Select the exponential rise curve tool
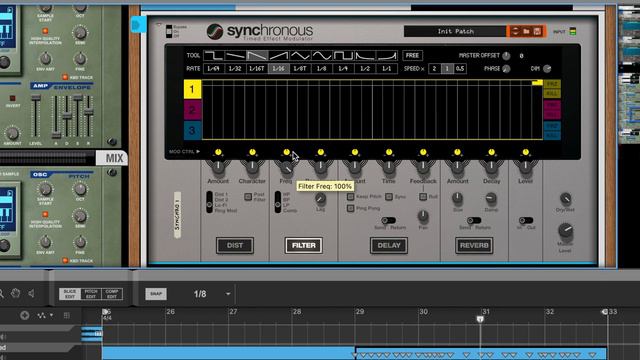640x360 pixels. click(x=387, y=56)
